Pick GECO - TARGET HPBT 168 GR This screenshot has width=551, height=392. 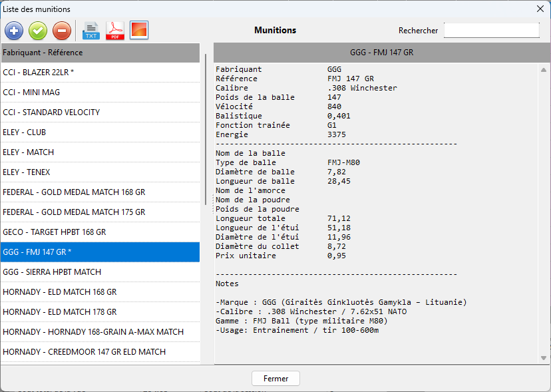[100, 232]
